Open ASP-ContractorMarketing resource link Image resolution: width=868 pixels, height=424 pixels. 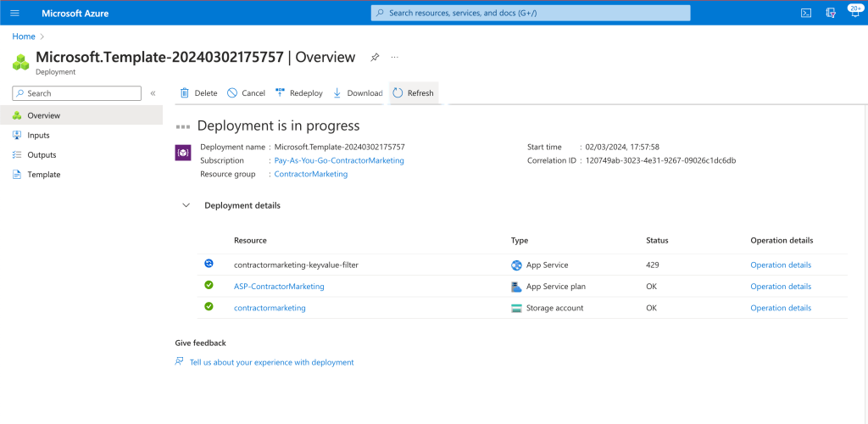tap(279, 286)
